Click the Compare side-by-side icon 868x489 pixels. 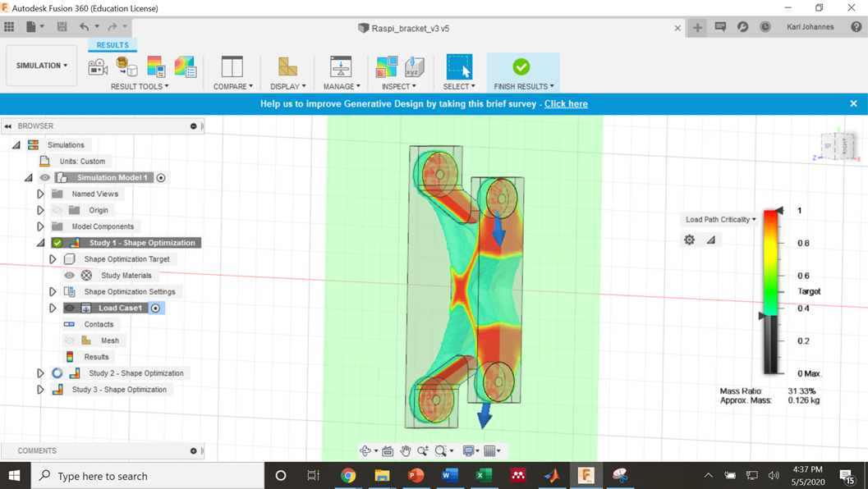[x=232, y=67]
